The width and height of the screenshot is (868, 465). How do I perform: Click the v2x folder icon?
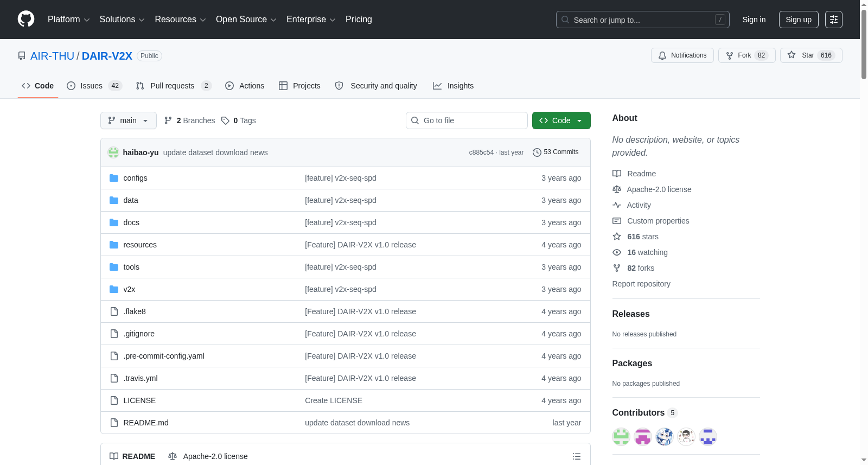pyautogui.click(x=114, y=289)
